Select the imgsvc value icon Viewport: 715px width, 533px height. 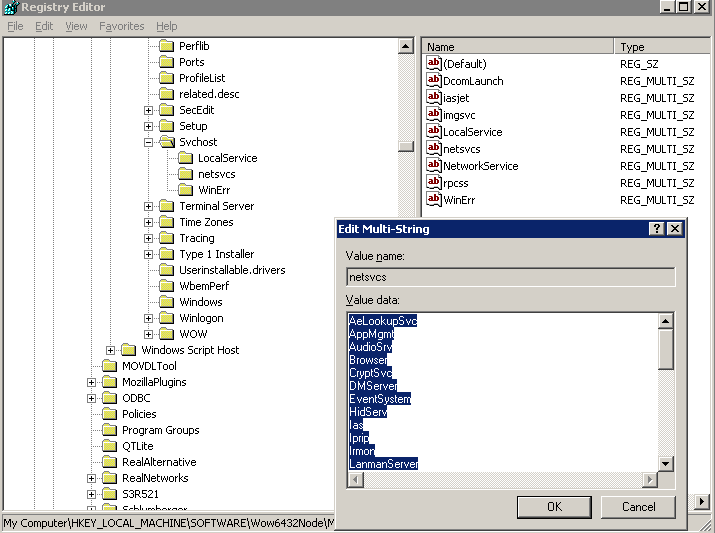433,114
